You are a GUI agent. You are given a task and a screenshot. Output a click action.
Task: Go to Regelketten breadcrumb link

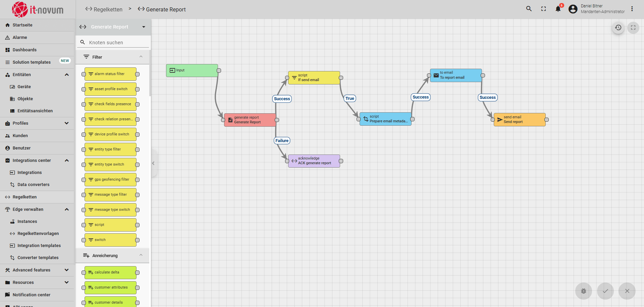(x=108, y=9)
